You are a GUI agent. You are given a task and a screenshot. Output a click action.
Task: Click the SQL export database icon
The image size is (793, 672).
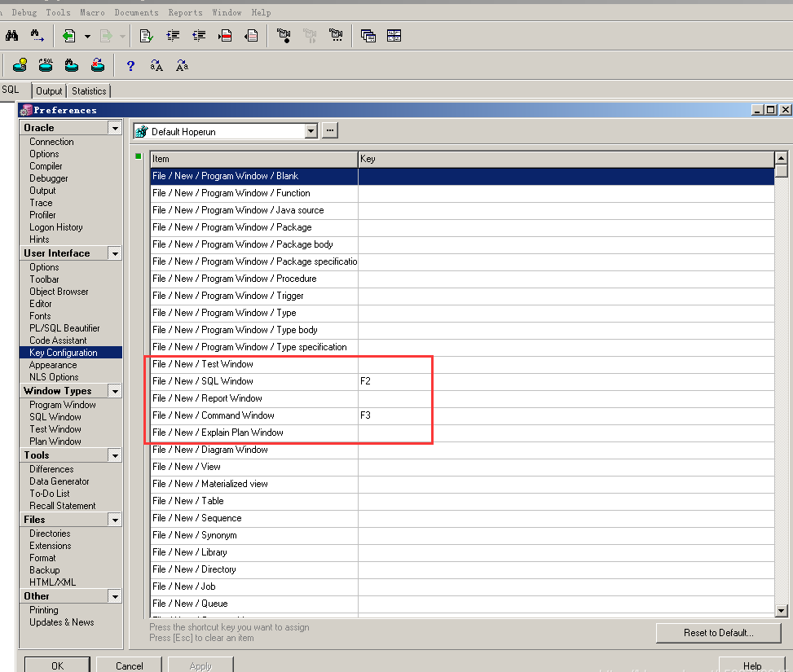pyautogui.click(x=46, y=65)
